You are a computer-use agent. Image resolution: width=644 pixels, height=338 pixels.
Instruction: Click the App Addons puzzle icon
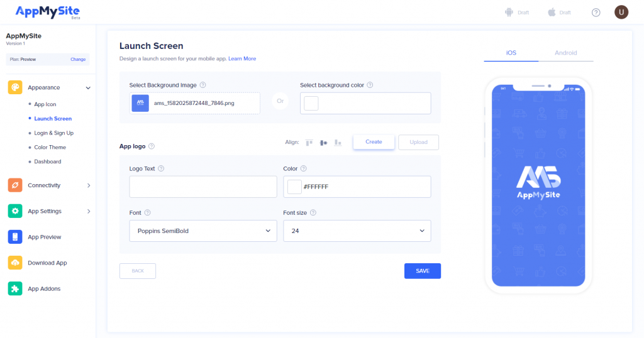(15, 288)
